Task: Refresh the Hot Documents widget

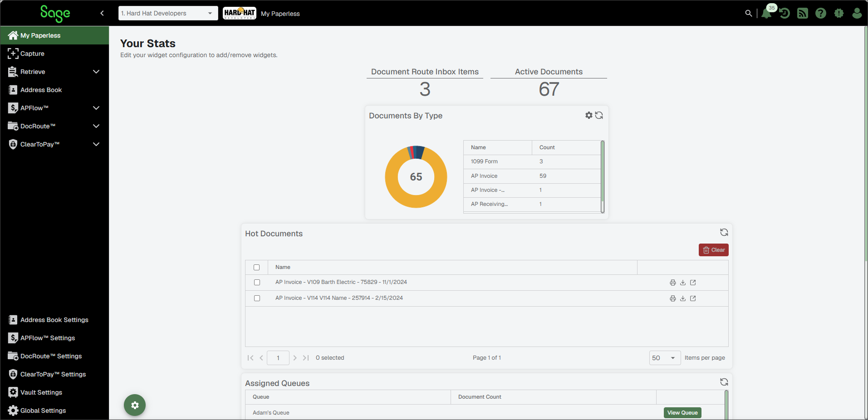Action: click(x=724, y=232)
